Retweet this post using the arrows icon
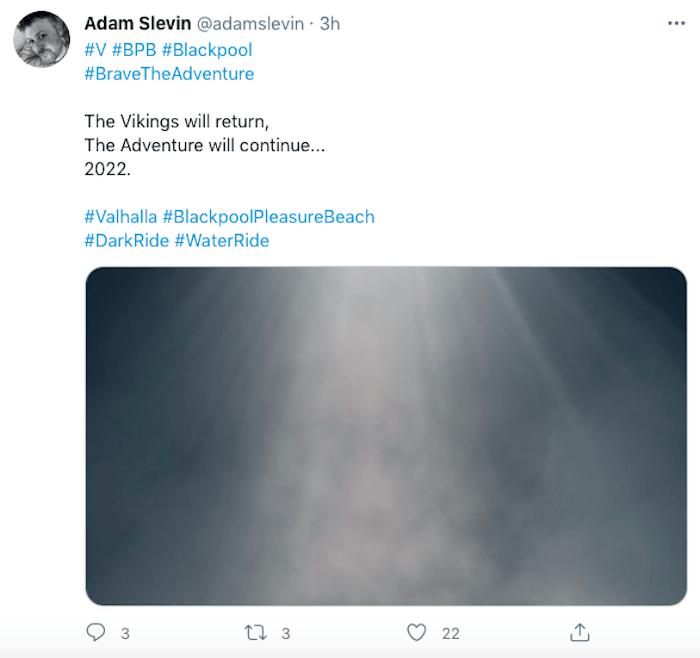This screenshot has width=700, height=658. 256,632
